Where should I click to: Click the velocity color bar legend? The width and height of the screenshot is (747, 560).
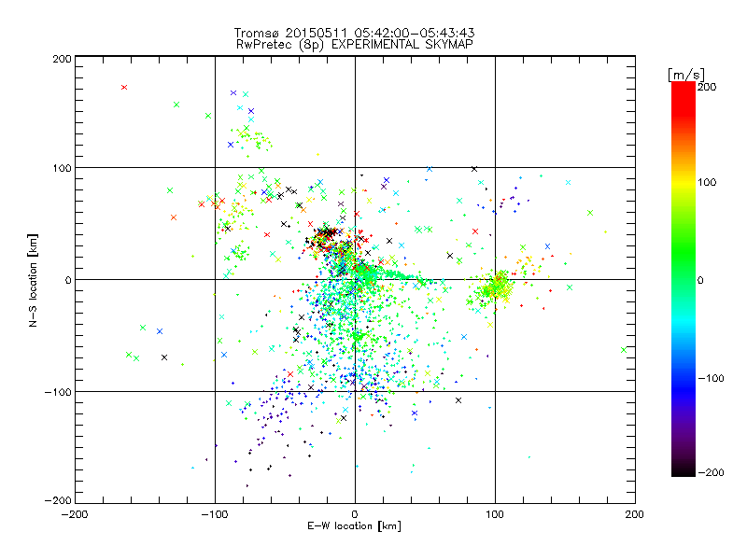684,279
